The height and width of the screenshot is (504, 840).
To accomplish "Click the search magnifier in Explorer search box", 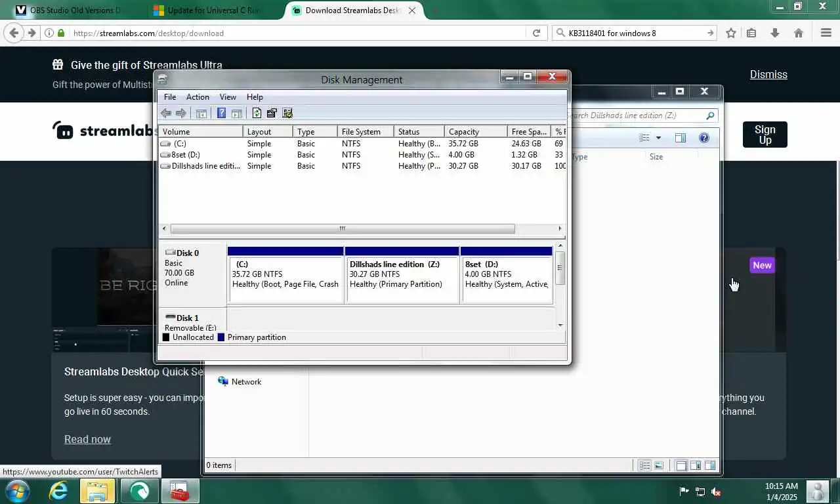I will point(710,115).
